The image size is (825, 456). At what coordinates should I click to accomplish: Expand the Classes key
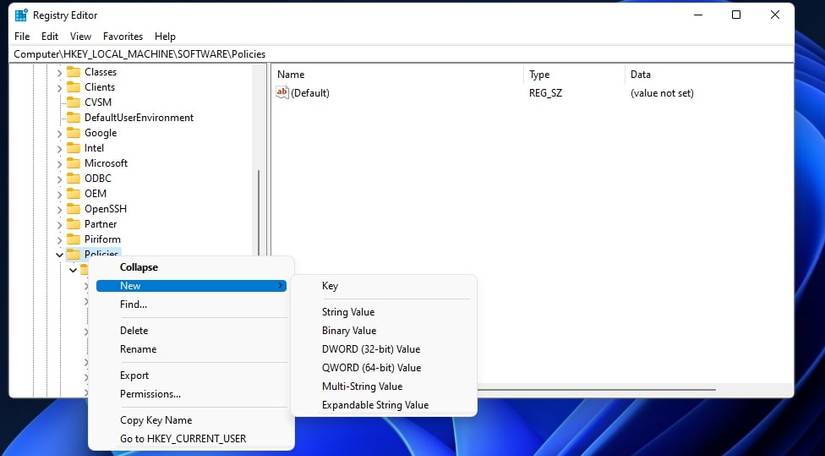pos(59,73)
